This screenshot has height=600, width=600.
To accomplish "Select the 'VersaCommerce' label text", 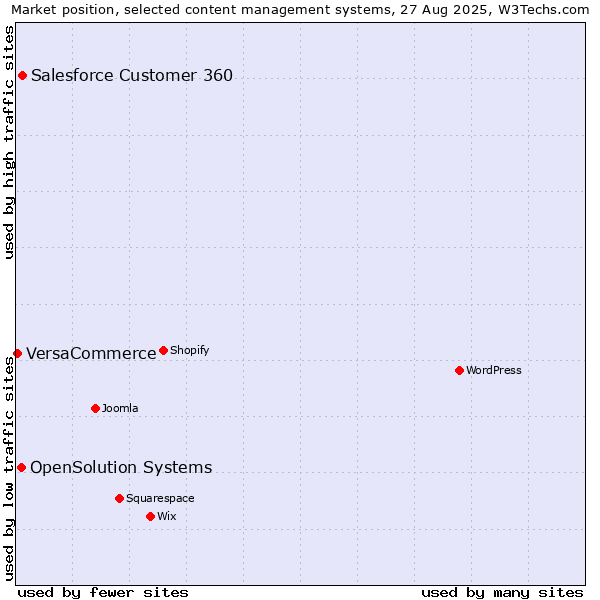I will pos(91,353).
